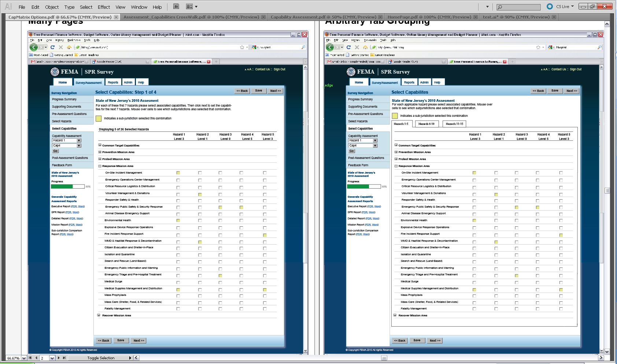The image size is (617, 364).
Task: Click the Go button in right mockup
Action: (351, 151)
